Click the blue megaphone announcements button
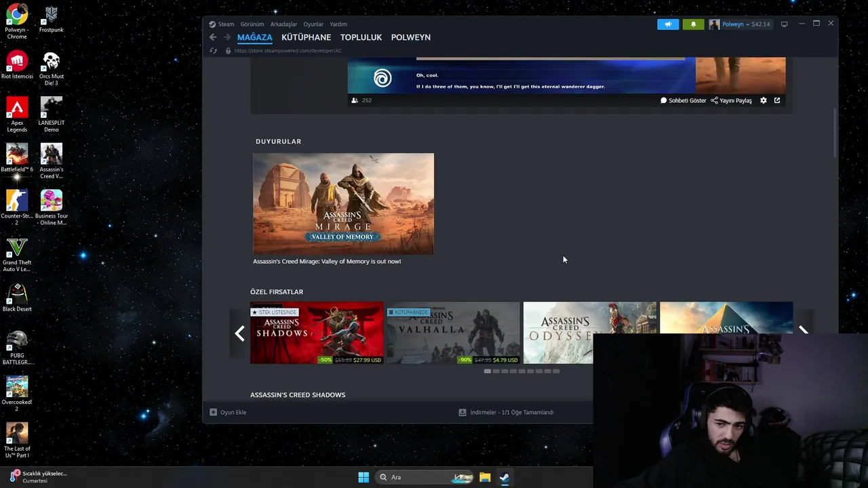 point(668,24)
